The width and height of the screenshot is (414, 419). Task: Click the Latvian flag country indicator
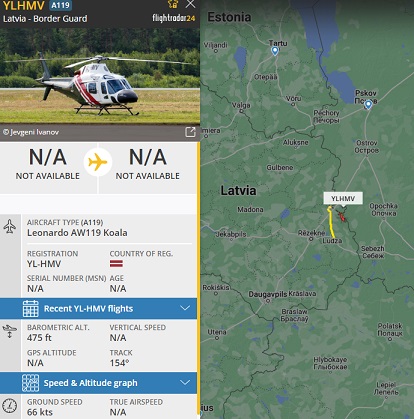click(x=116, y=264)
